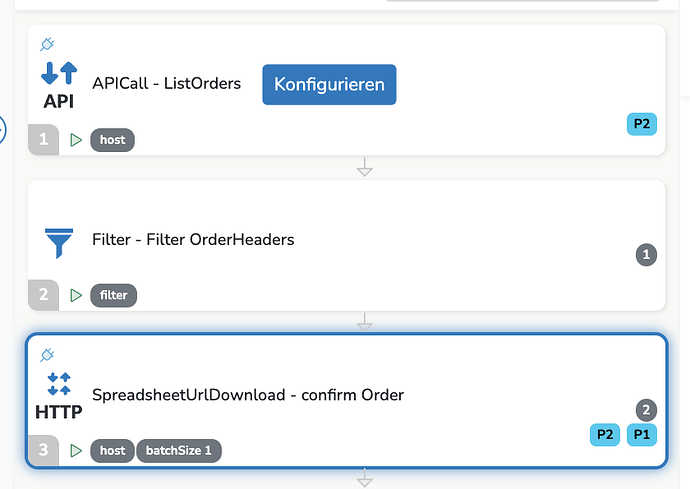The width and height of the screenshot is (690, 489).
Task: Click the API icon of the ListOrders step
Action: [59, 85]
